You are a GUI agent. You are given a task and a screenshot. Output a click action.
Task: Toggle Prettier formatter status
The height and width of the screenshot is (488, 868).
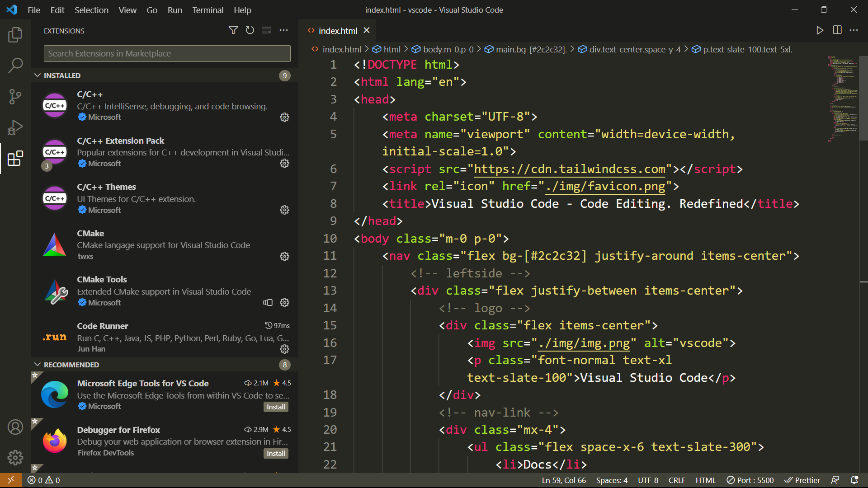802,480
